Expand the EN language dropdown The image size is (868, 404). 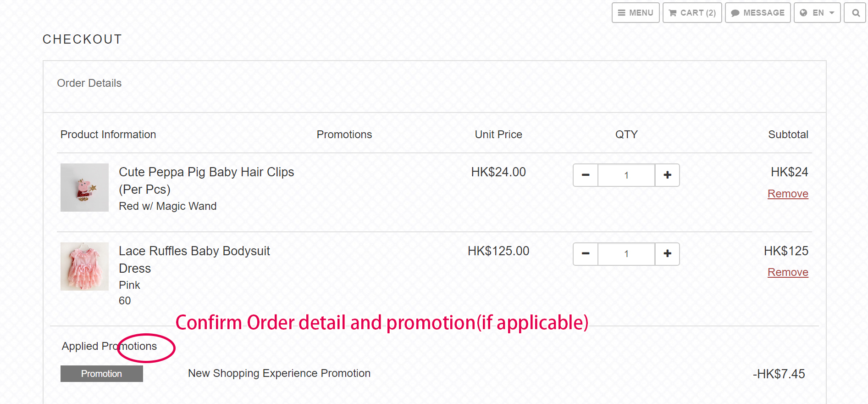coord(817,13)
